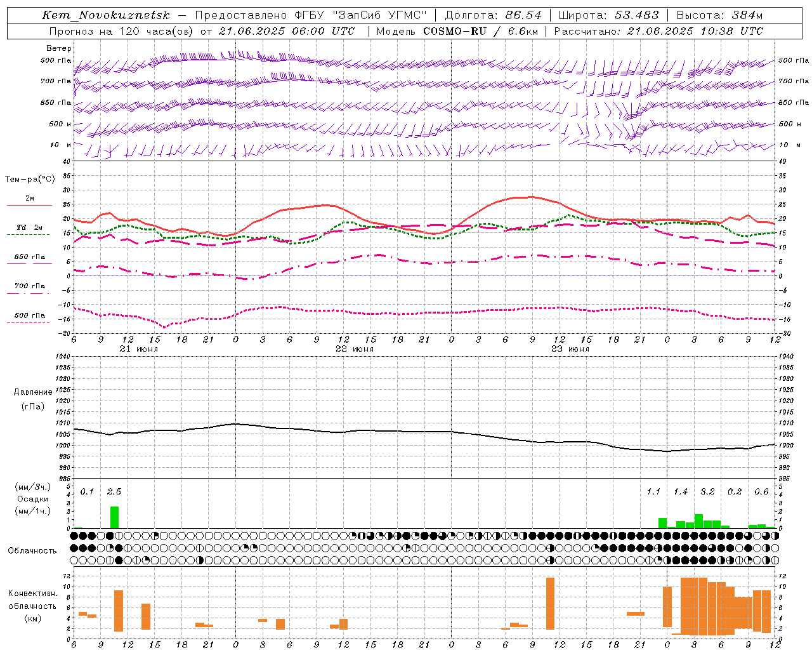Click the 3.2 precipitation total value
This screenshot has height=650, width=812.
point(707,491)
